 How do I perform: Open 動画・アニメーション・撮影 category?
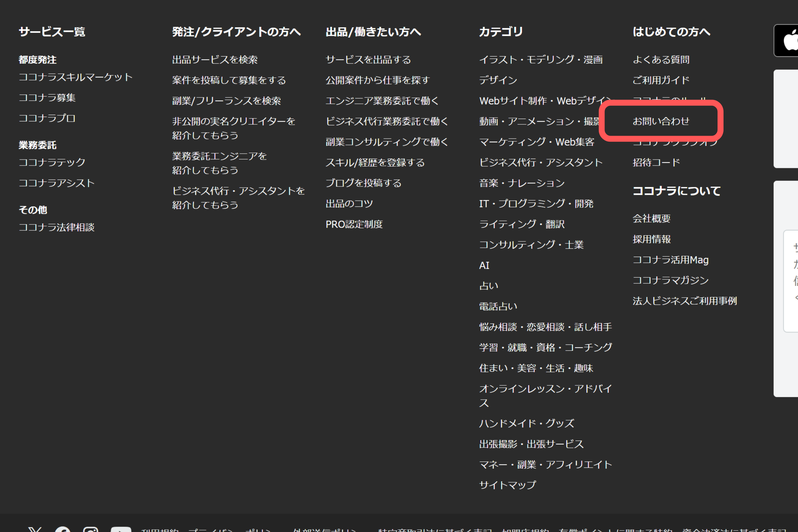539,121
